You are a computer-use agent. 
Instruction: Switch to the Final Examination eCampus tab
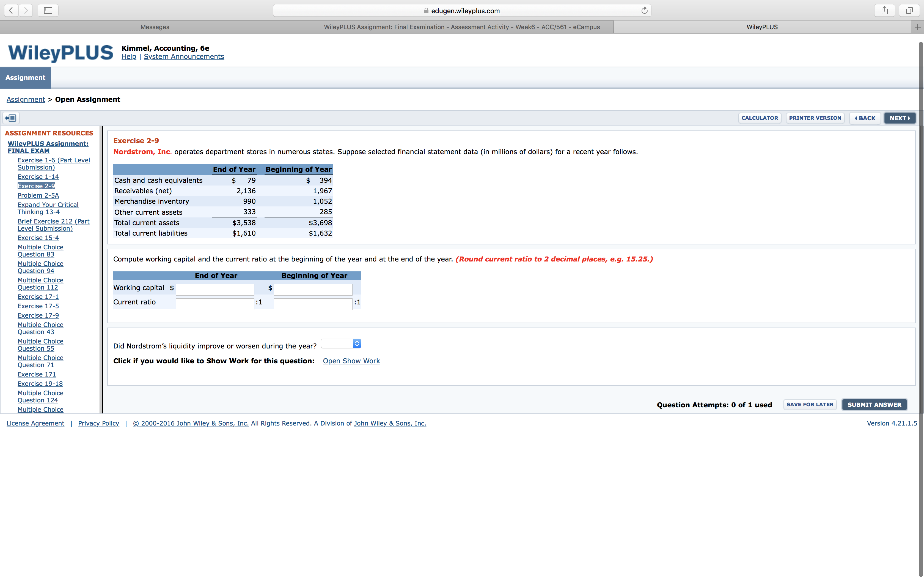(x=462, y=27)
